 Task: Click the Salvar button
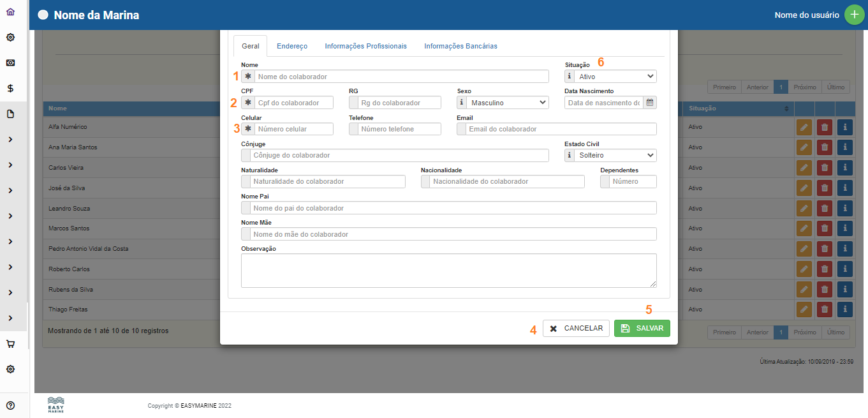[x=642, y=328]
